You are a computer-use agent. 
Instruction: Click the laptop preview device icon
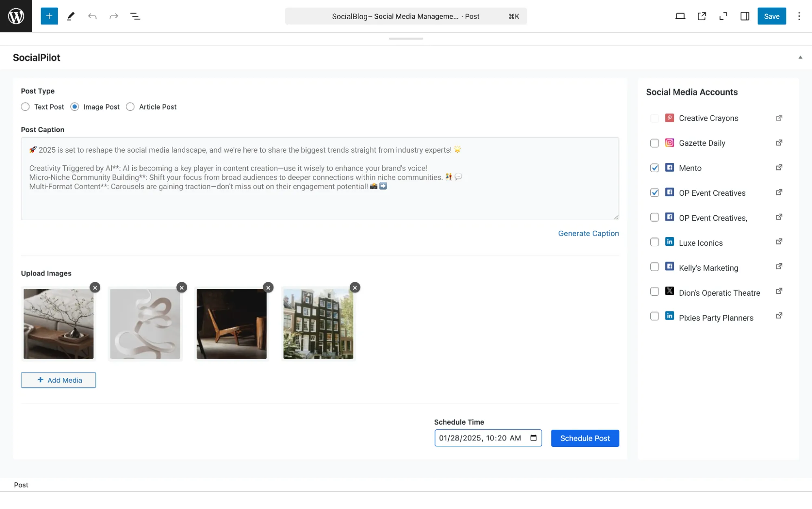click(x=680, y=16)
